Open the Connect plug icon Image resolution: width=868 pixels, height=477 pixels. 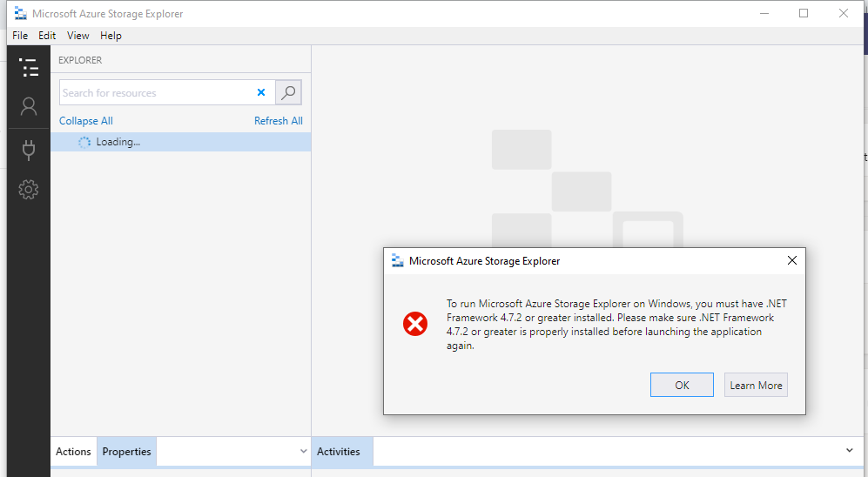click(x=29, y=150)
